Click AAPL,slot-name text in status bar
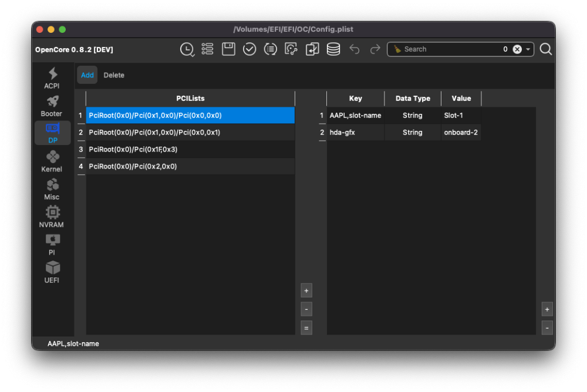Viewport: 587px width, 392px height. click(73, 344)
